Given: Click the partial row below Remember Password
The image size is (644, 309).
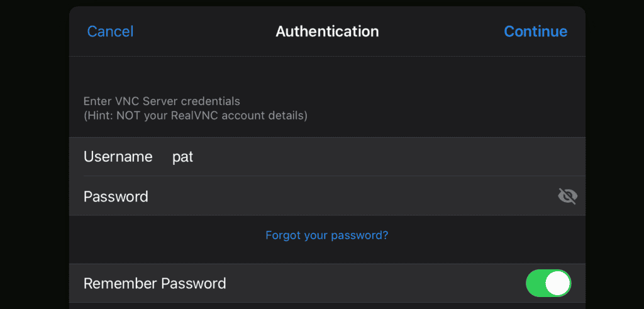Looking at the screenshot, I should click(x=327, y=306).
